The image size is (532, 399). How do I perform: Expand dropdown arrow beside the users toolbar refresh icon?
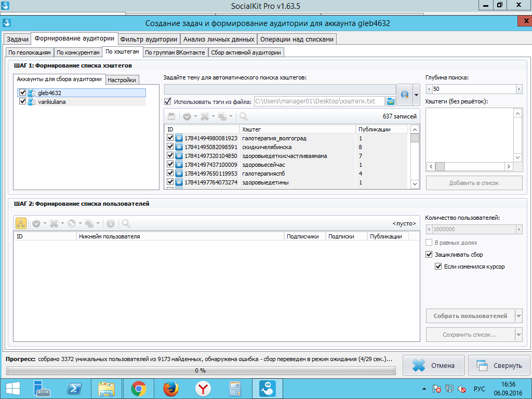pos(80,223)
